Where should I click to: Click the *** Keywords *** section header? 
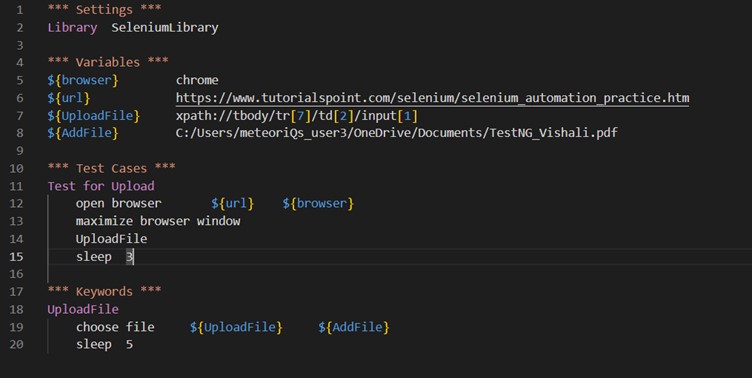coord(104,292)
